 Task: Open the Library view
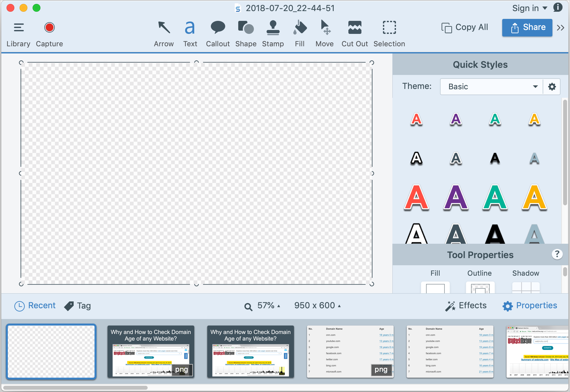pos(18,33)
